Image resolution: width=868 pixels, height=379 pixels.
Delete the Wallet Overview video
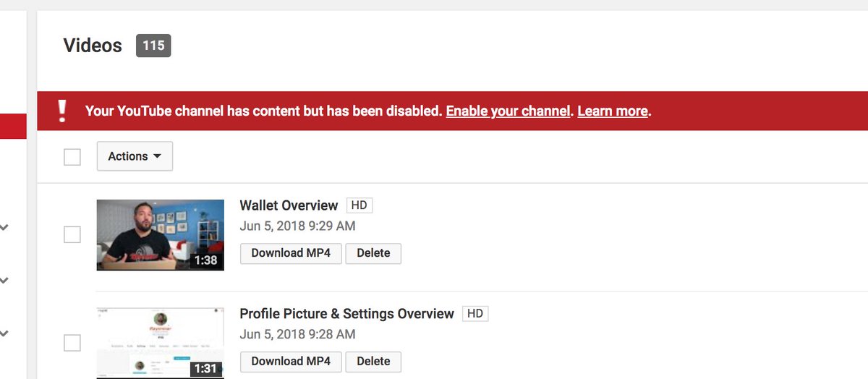(373, 253)
